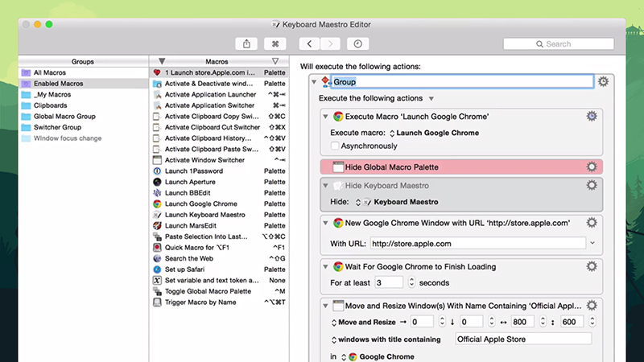Click the Command-key record toolbar button

[x=275, y=44]
